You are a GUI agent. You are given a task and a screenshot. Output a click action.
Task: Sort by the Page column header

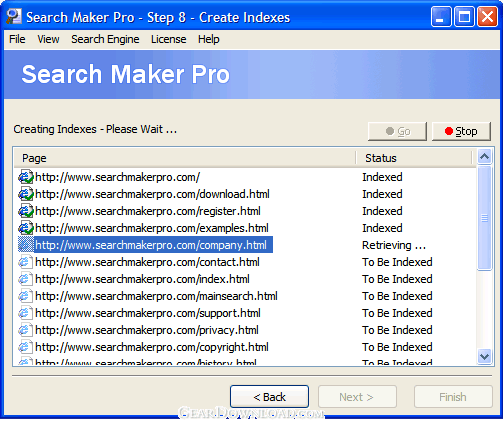click(185, 158)
